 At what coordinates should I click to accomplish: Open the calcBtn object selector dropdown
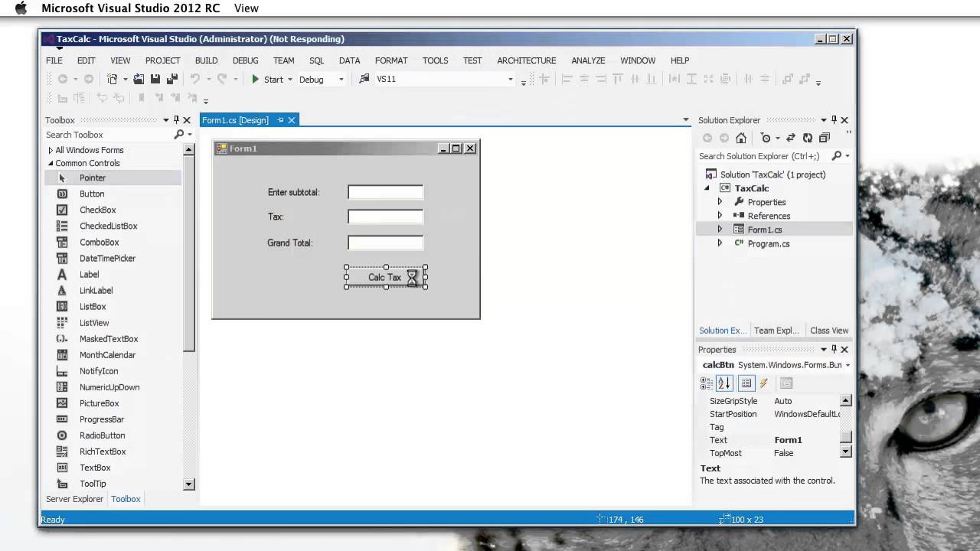coord(848,365)
